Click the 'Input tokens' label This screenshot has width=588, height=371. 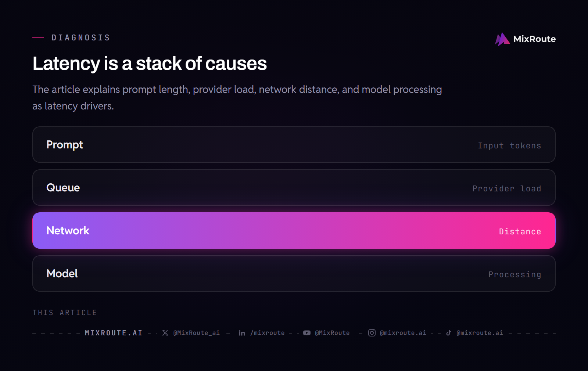(x=509, y=146)
